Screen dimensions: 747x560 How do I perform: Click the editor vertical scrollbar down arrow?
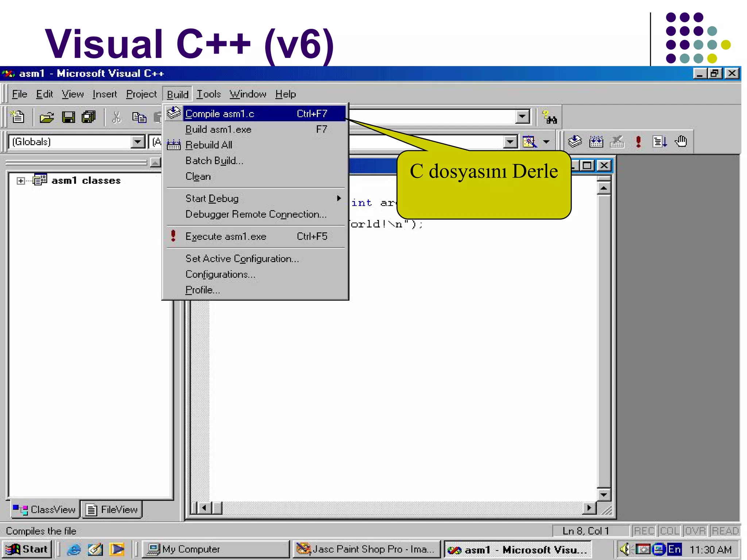tap(604, 495)
